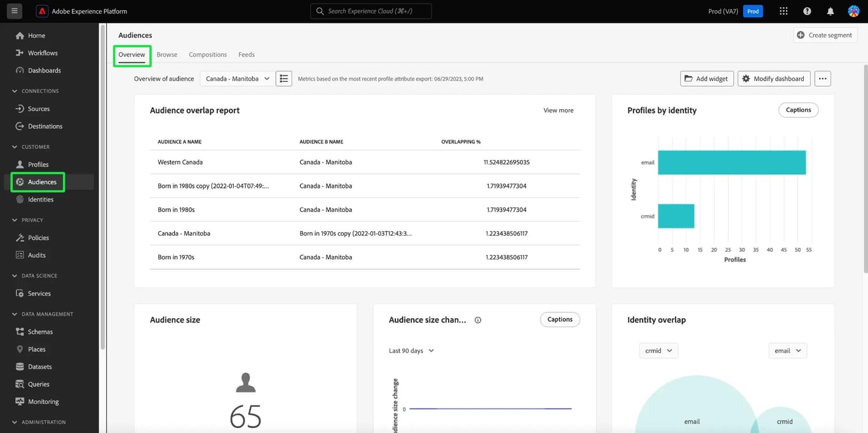Viewport: 868px width, 433px height.
Task: Switch to the Browse tab
Action: coord(166,55)
